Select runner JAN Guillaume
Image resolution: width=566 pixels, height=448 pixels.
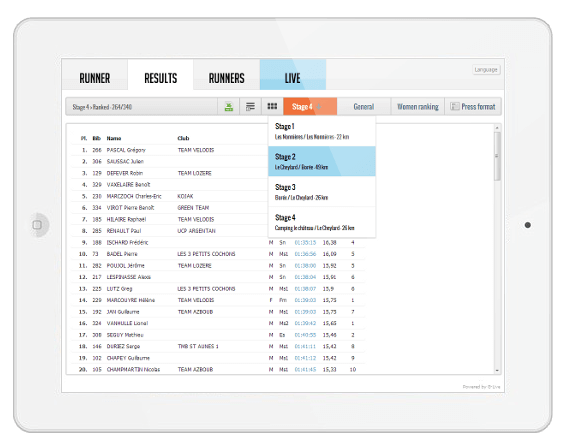[x=123, y=312]
